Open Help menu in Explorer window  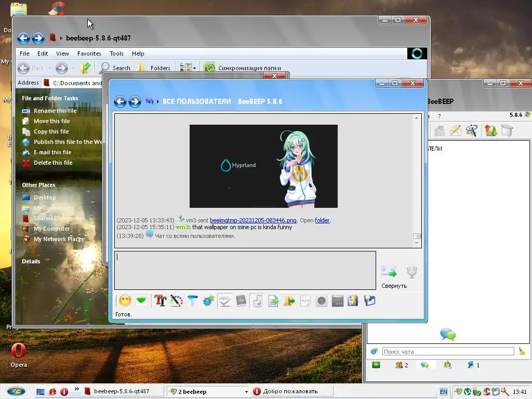[x=138, y=54]
